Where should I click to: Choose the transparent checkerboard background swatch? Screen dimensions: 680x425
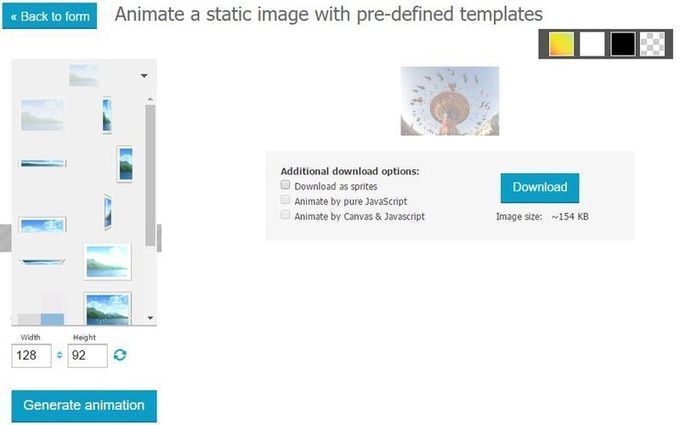652,44
